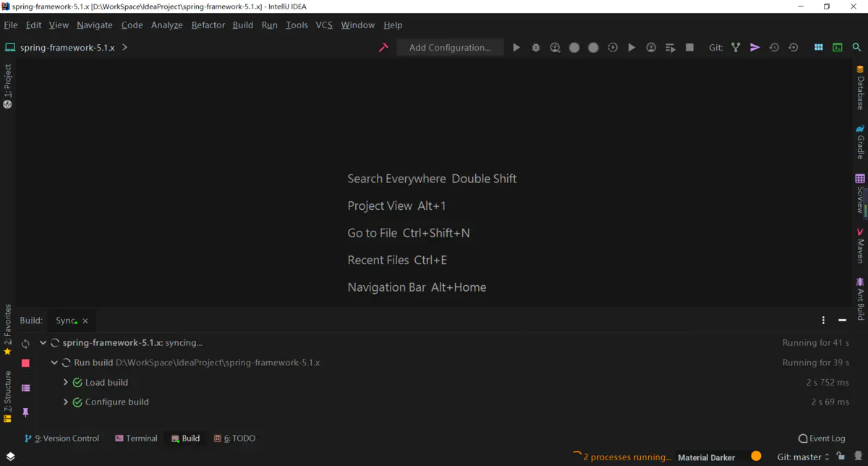Close the Sync tab

click(x=85, y=321)
